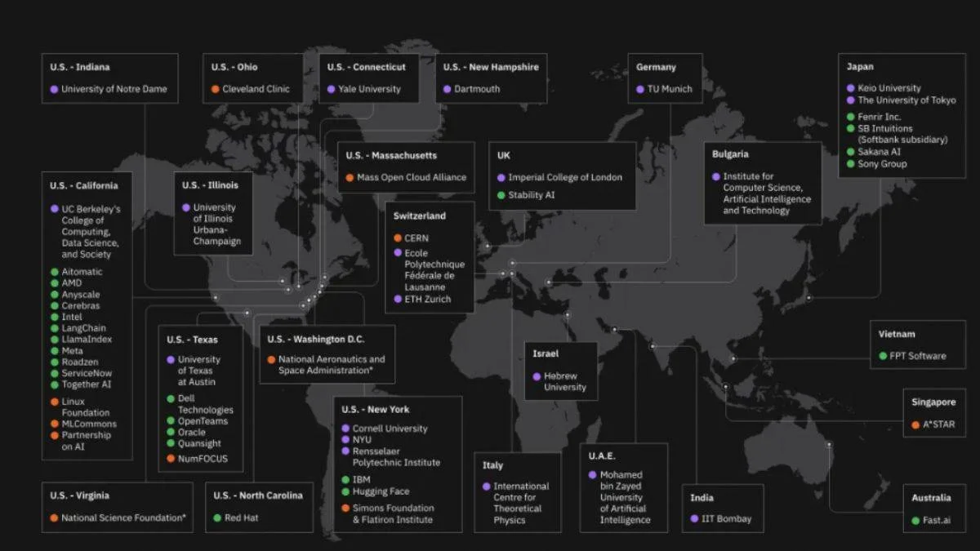Select Intel in California list
Viewport: 980px width, 551px height.
tap(66, 318)
